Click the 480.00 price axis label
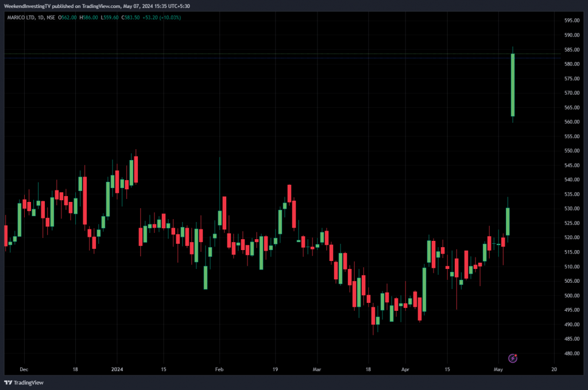 click(x=571, y=353)
